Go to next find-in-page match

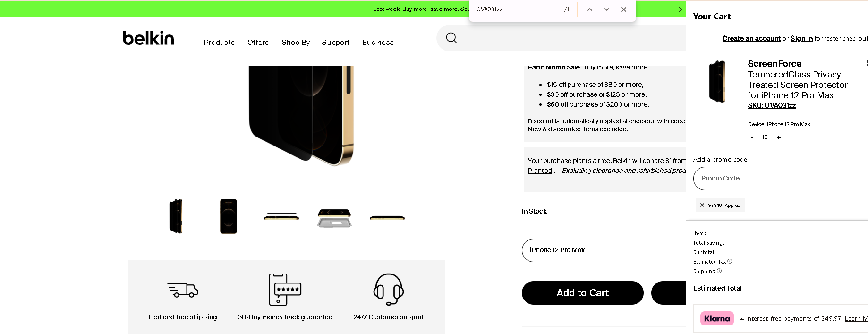click(x=607, y=9)
